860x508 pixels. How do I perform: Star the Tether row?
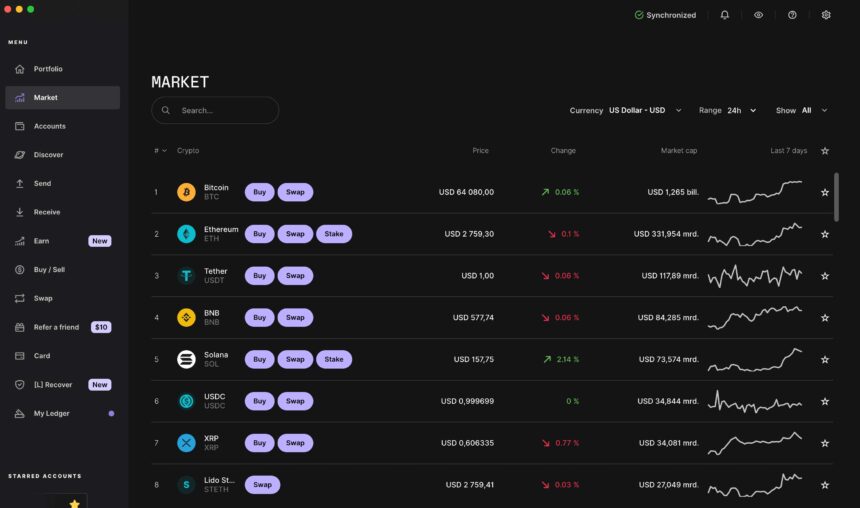(x=825, y=276)
